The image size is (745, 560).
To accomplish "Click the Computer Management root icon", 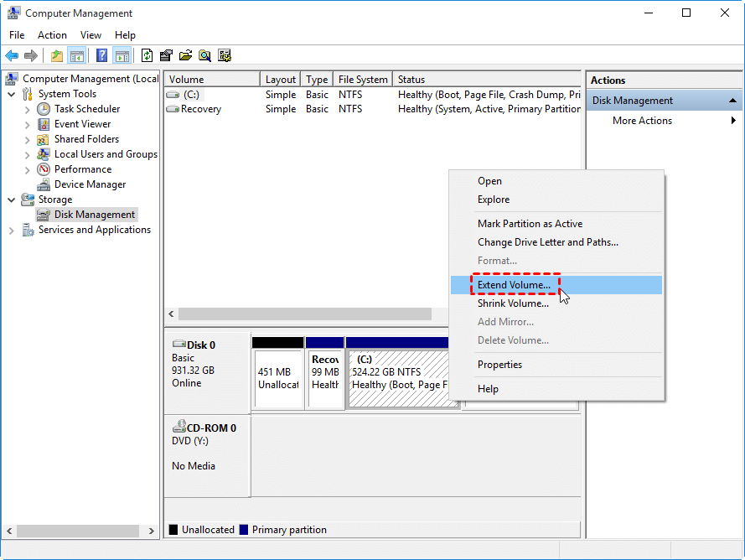I will tap(13, 79).
